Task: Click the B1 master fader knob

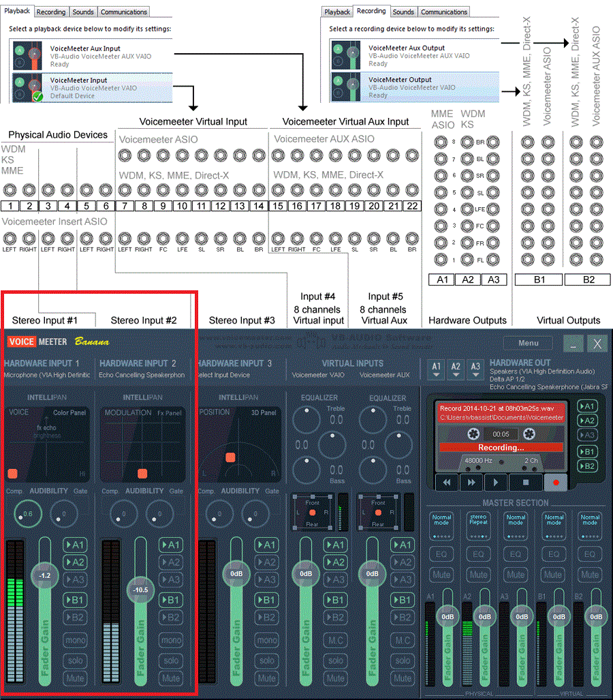Action: pos(559,617)
